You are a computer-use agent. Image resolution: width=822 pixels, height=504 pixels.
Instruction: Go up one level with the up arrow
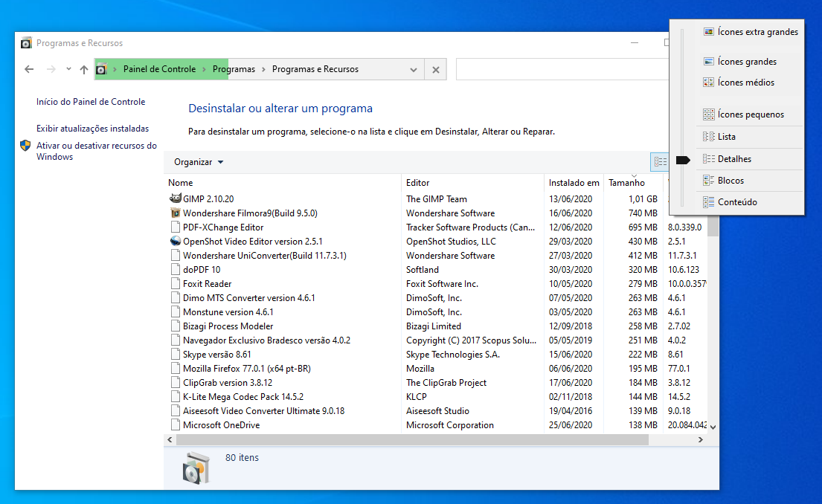(x=84, y=69)
